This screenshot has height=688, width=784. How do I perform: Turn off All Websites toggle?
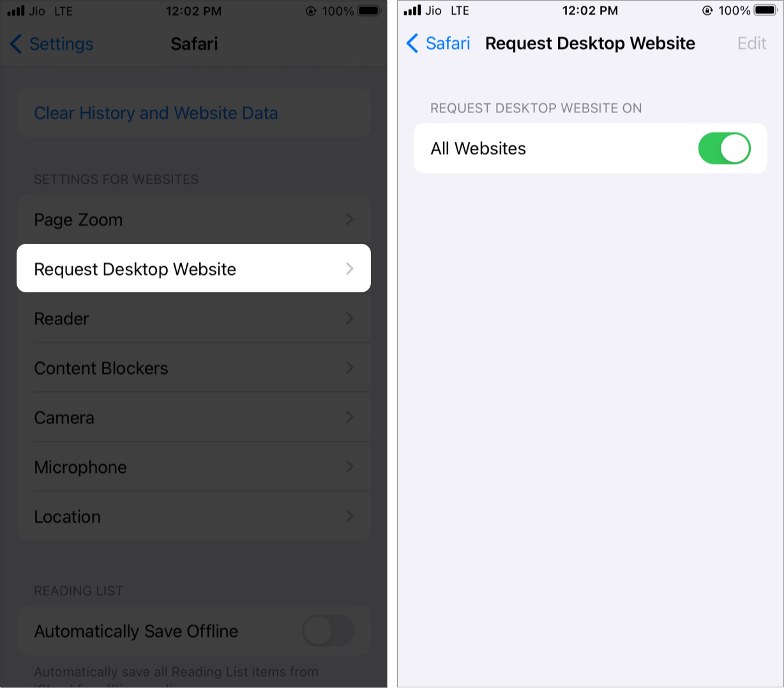click(x=724, y=148)
